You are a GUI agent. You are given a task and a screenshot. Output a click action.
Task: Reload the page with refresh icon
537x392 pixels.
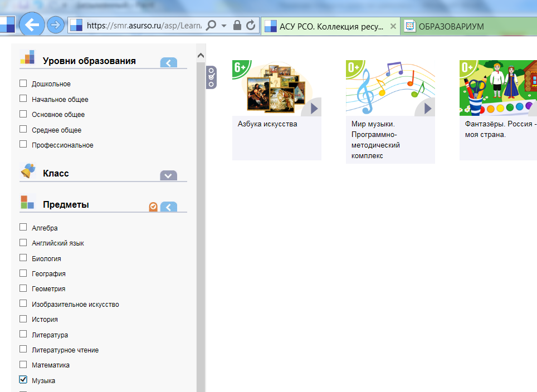[x=251, y=25]
